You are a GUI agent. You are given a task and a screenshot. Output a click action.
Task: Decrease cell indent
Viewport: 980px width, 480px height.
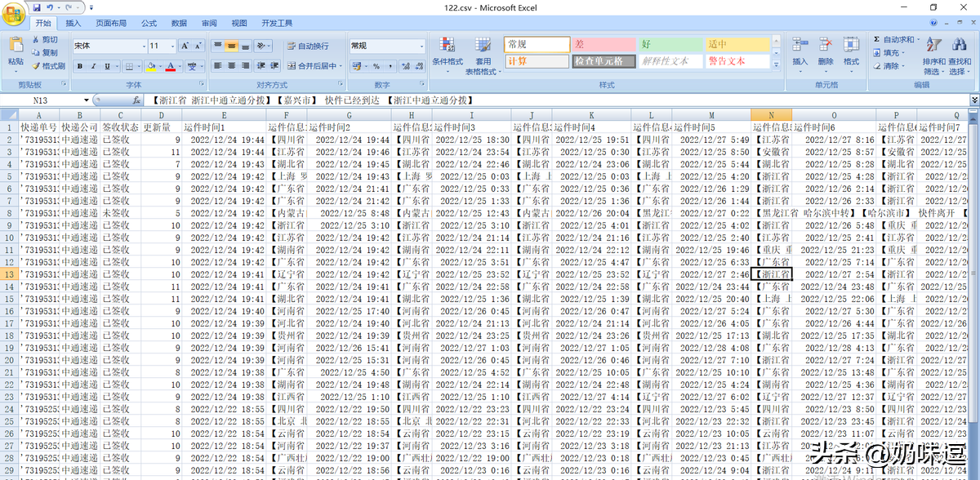[x=261, y=66]
